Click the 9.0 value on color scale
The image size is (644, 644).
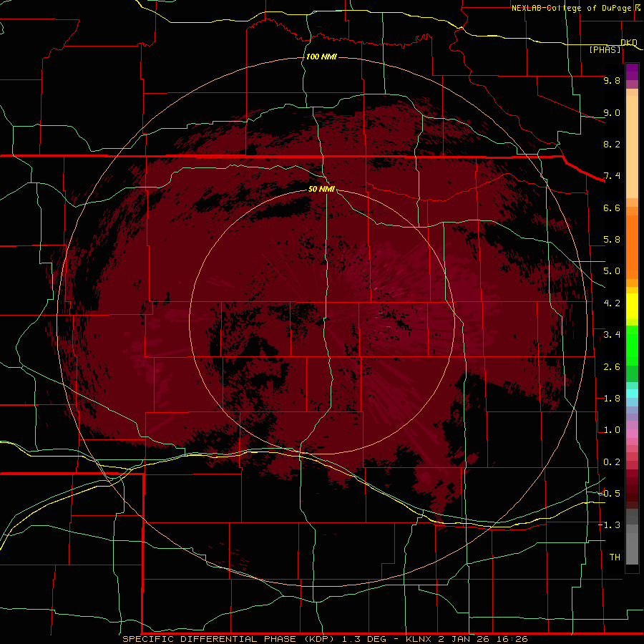point(612,112)
